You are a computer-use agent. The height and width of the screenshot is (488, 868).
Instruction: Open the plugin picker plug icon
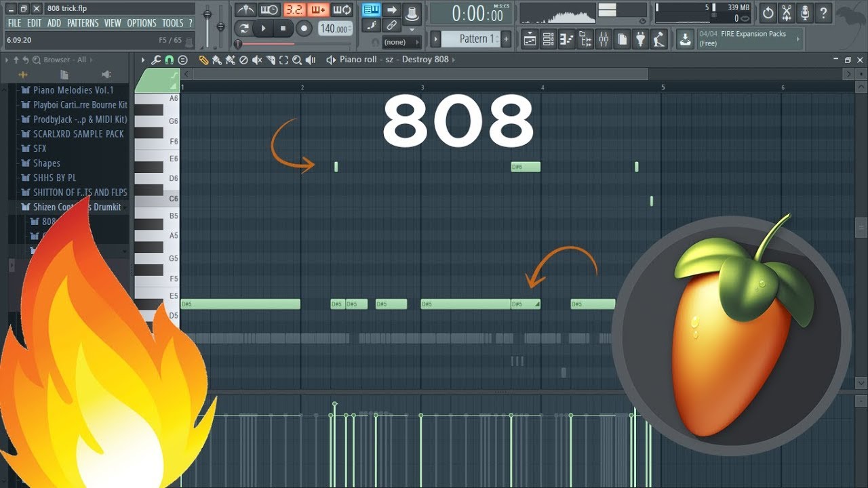(640, 39)
